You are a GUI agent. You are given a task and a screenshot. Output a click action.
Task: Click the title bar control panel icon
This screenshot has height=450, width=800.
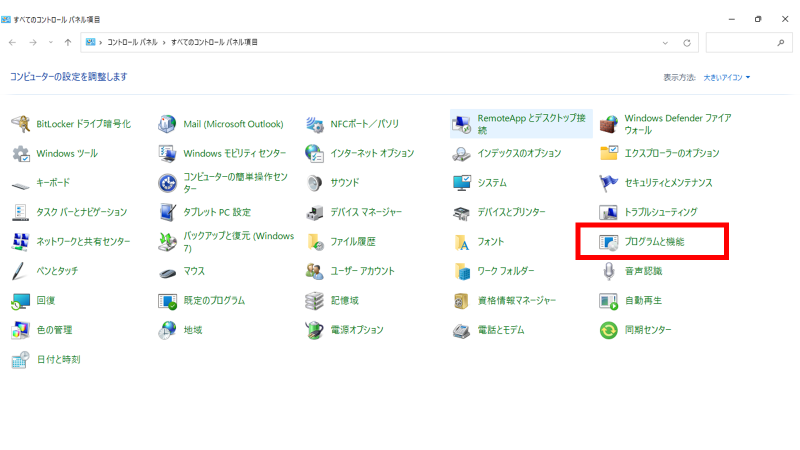(x=6, y=19)
